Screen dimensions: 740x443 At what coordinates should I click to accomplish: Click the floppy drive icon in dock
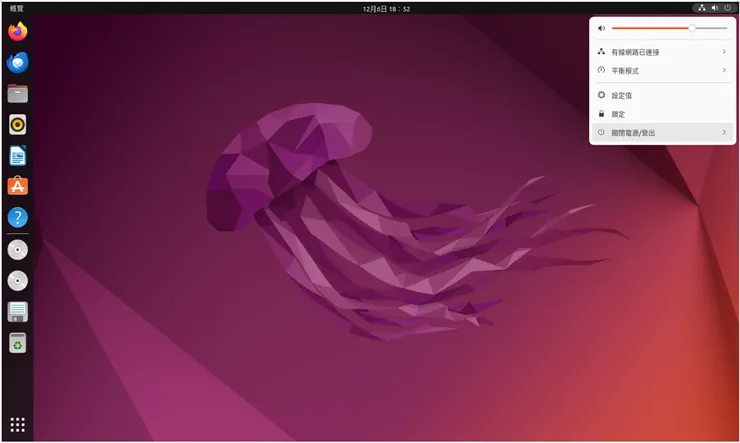17,312
